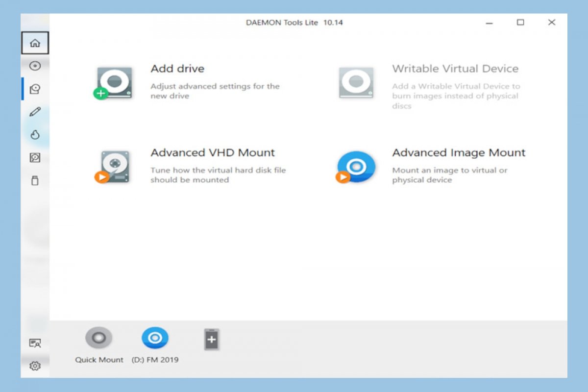Open the Settings gear icon
Image resolution: width=588 pixels, height=392 pixels.
pyautogui.click(x=35, y=366)
